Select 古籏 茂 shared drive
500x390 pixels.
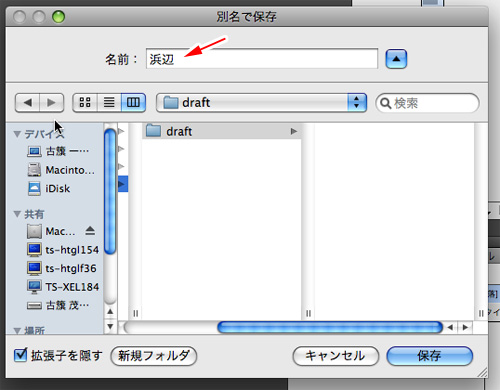point(58,305)
